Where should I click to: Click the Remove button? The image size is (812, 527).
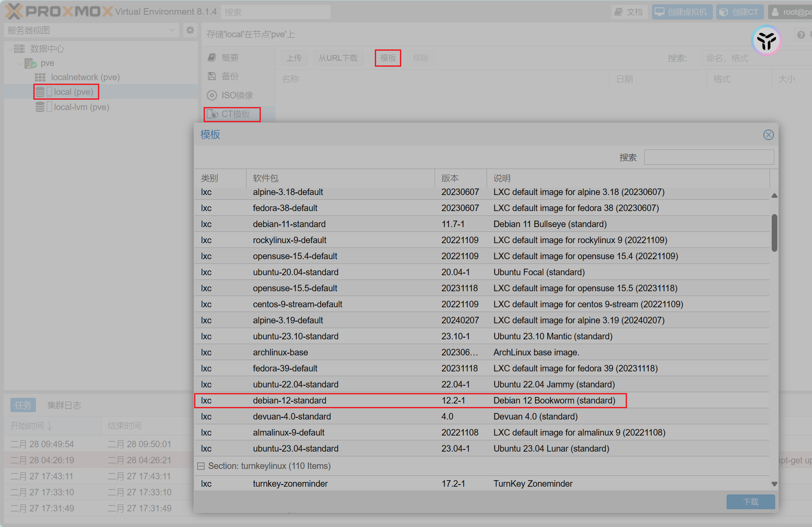click(420, 58)
